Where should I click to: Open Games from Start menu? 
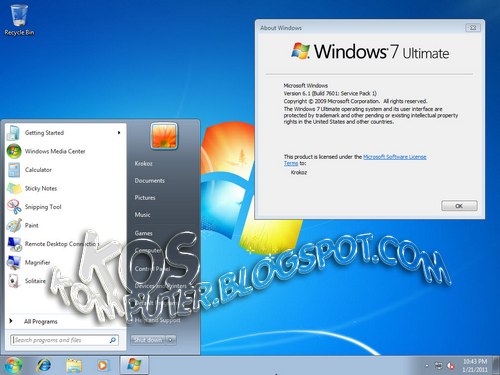point(144,233)
